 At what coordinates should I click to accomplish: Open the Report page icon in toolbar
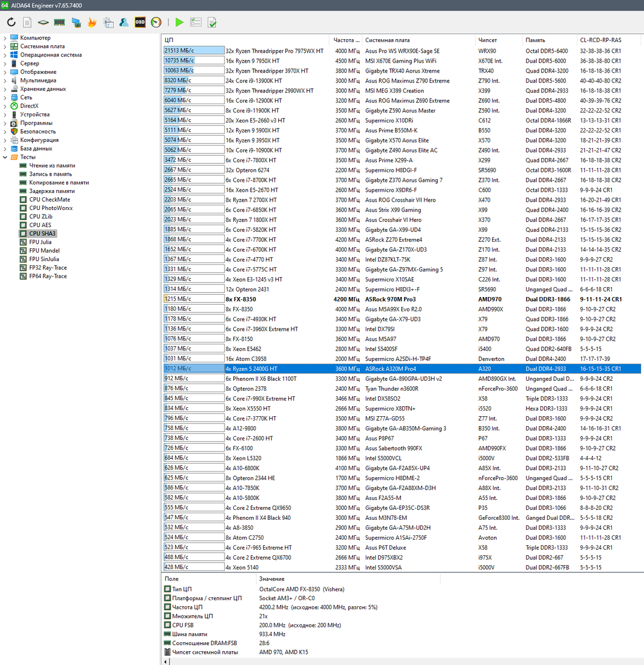click(x=27, y=22)
